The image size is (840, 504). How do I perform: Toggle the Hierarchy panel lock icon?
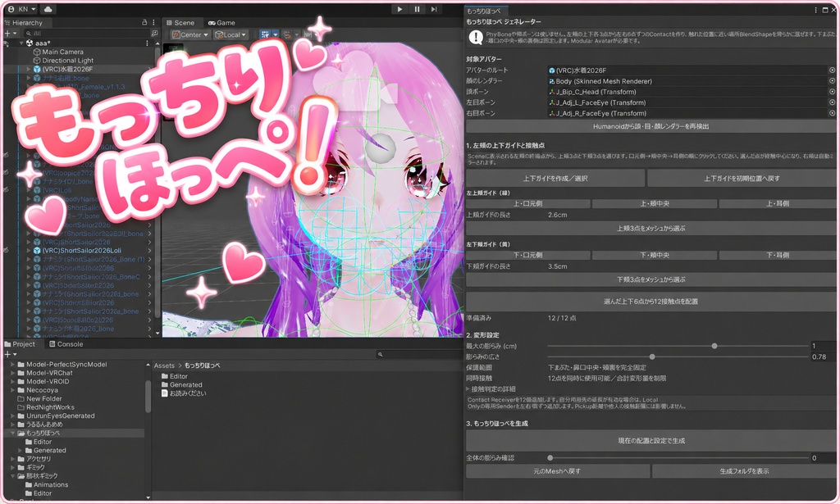click(x=144, y=22)
